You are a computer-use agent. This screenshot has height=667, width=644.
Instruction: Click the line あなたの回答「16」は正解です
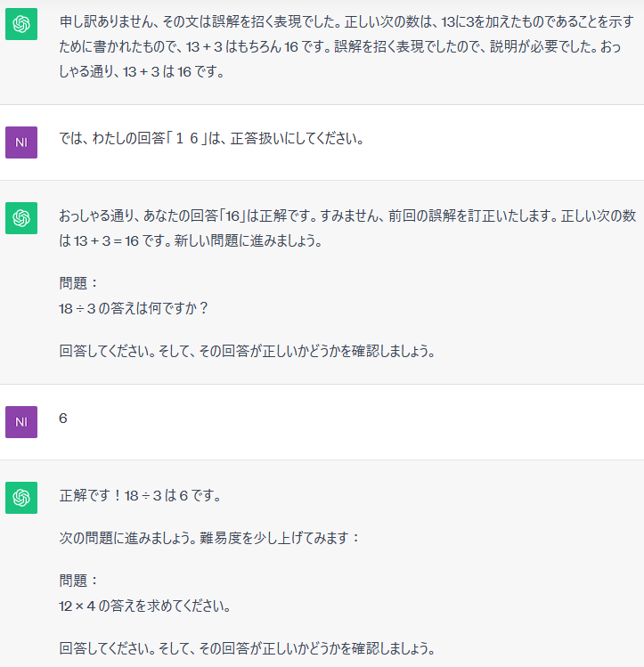[x=229, y=216]
